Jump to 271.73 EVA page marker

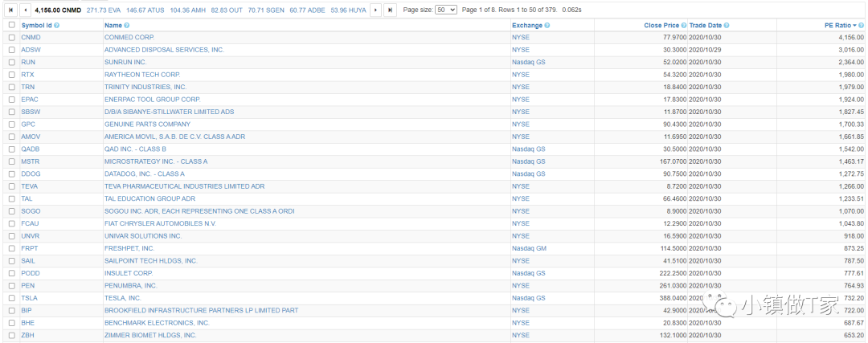[103, 10]
